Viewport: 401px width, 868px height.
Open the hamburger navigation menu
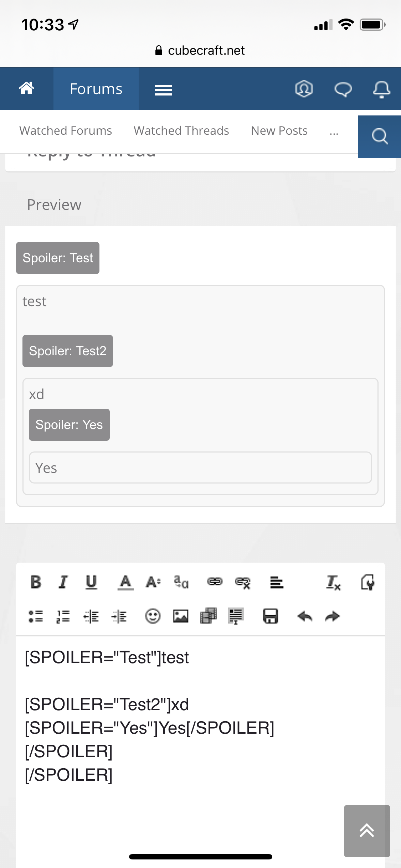pos(163,90)
